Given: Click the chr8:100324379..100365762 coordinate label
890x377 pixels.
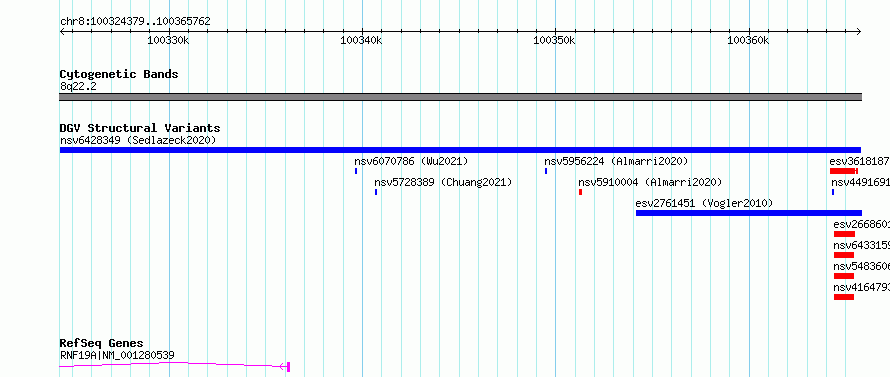Looking at the screenshot, I should 135,22.
